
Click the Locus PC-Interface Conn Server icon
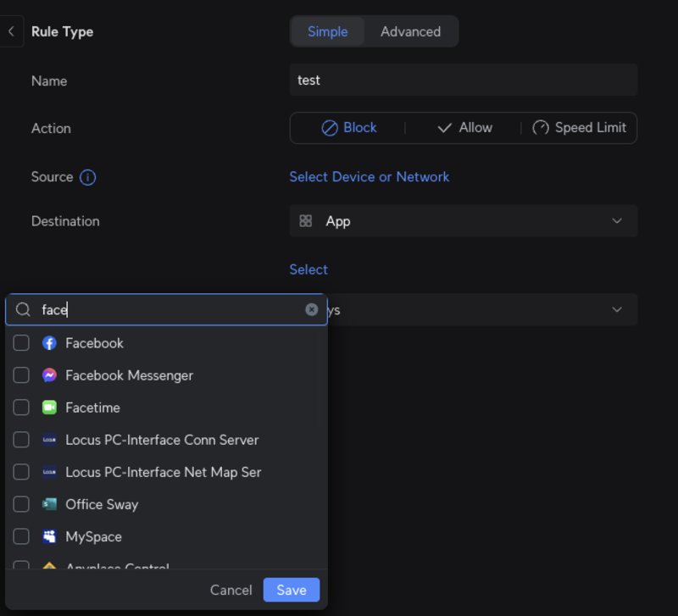(x=49, y=440)
